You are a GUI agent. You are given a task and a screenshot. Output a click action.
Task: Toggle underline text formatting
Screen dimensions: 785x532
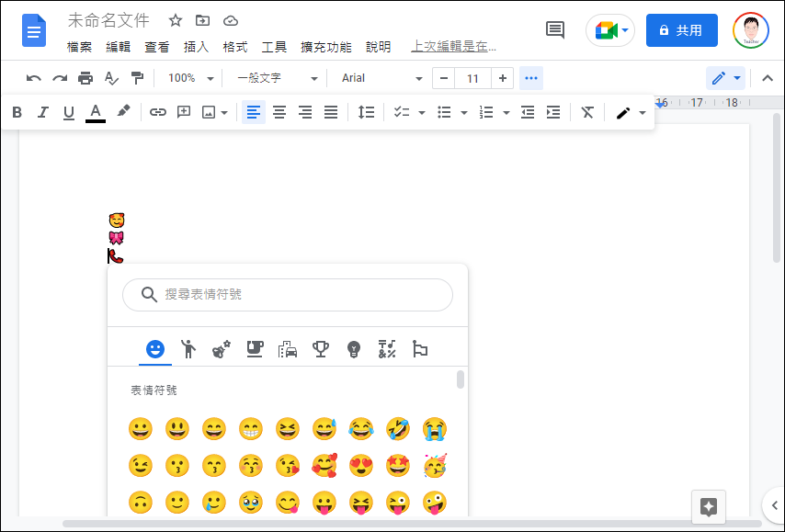coord(68,112)
